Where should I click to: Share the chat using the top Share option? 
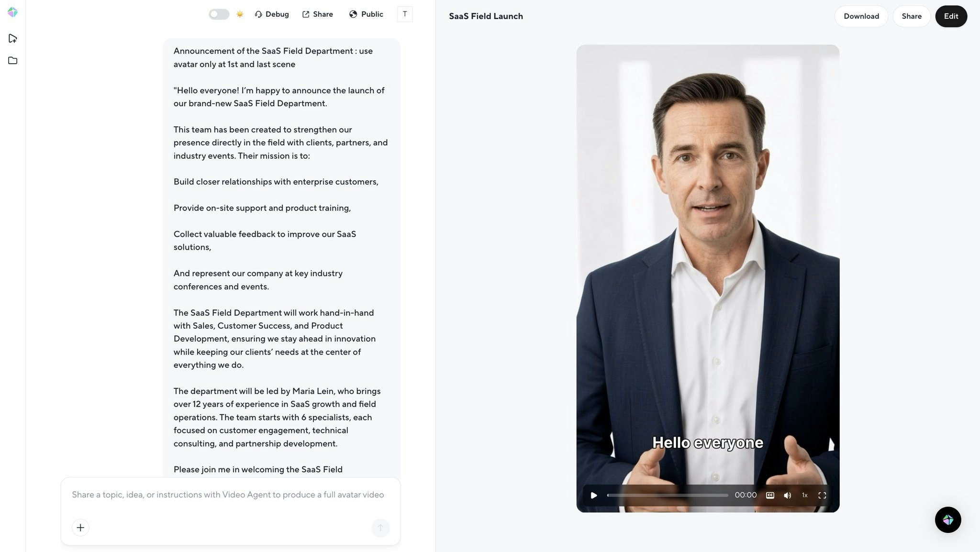coord(317,14)
